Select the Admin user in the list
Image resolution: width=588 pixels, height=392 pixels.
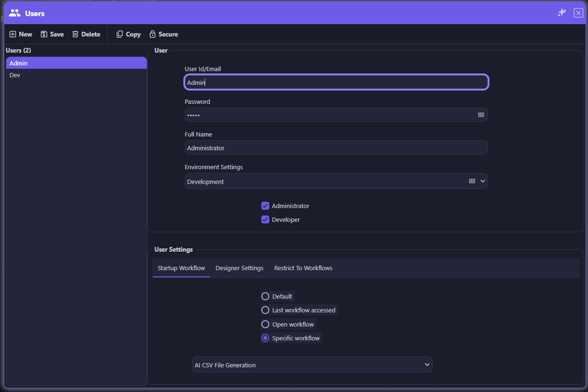(x=76, y=63)
